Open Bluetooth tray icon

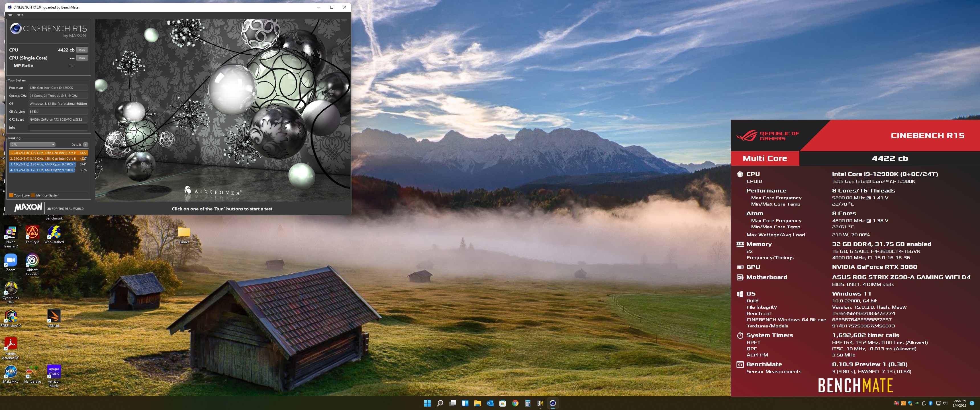(930, 403)
